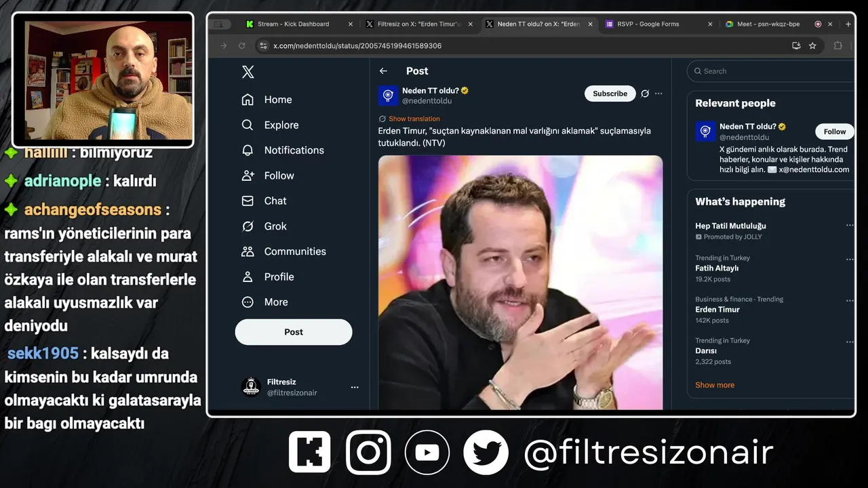Click the YouTube logo in bottom banner
Image resolution: width=868 pixels, height=488 pixels.
[427, 452]
